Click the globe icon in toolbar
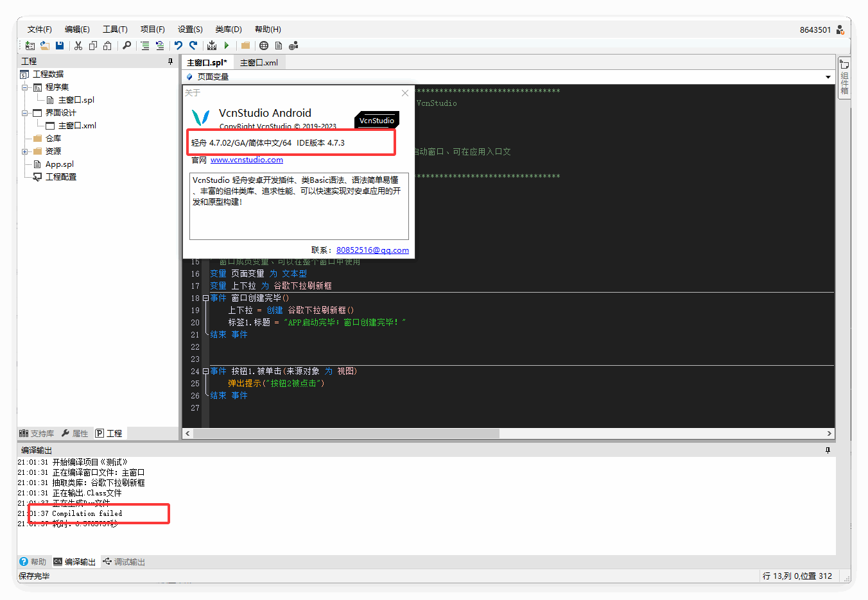 (x=264, y=46)
